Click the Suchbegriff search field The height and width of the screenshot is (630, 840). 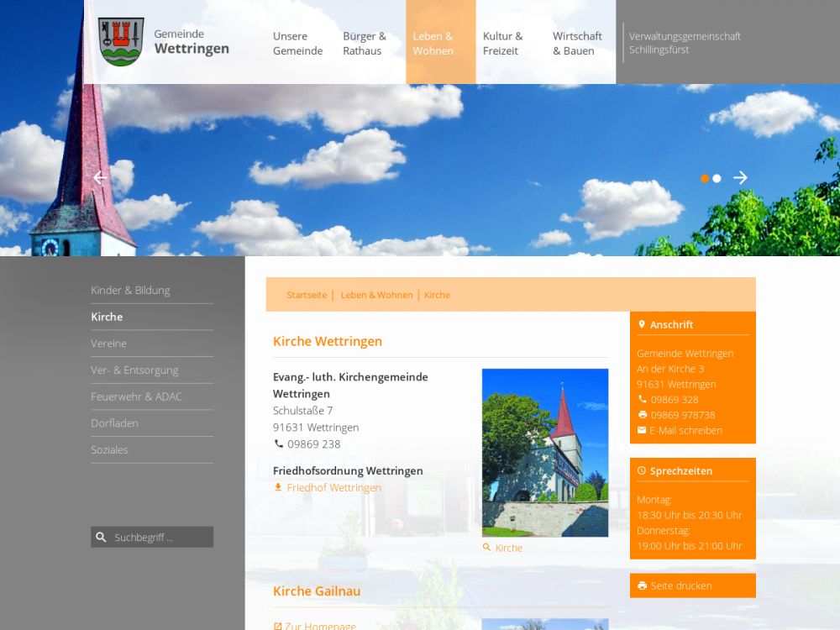pyautogui.click(x=161, y=538)
